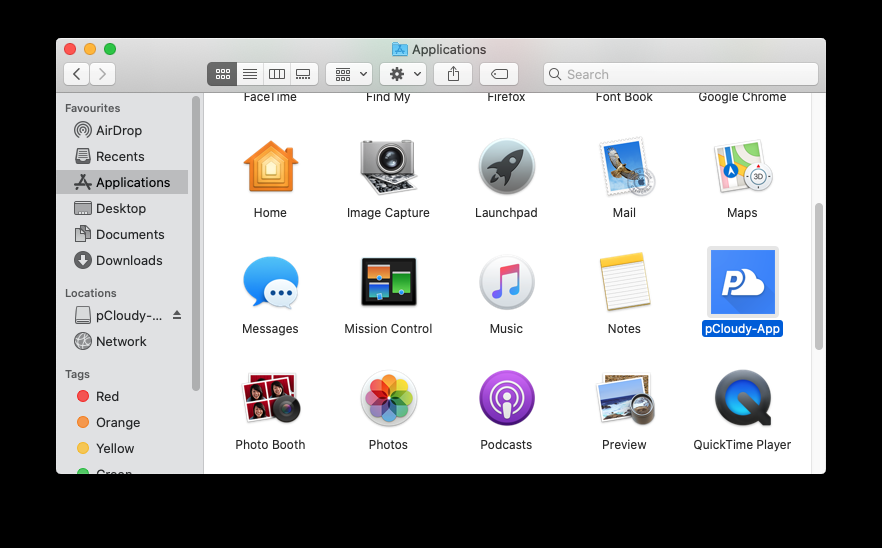Select the QuickTime Player icon
The height and width of the screenshot is (548, 882).
pyautogui.click(x=742, y=398)
